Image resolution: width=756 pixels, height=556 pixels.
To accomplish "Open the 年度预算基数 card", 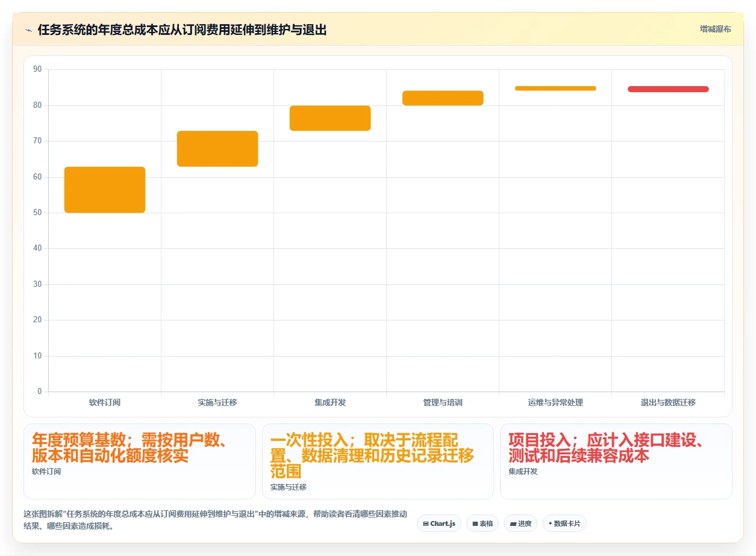I will 140,461.
